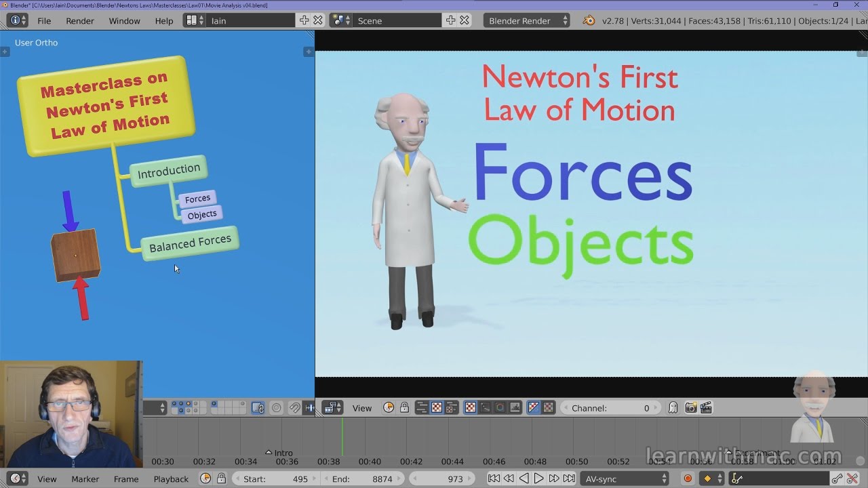Enable Color and Alpha channel display
This screenshot has width=868, height=488.
pos(534,408)
